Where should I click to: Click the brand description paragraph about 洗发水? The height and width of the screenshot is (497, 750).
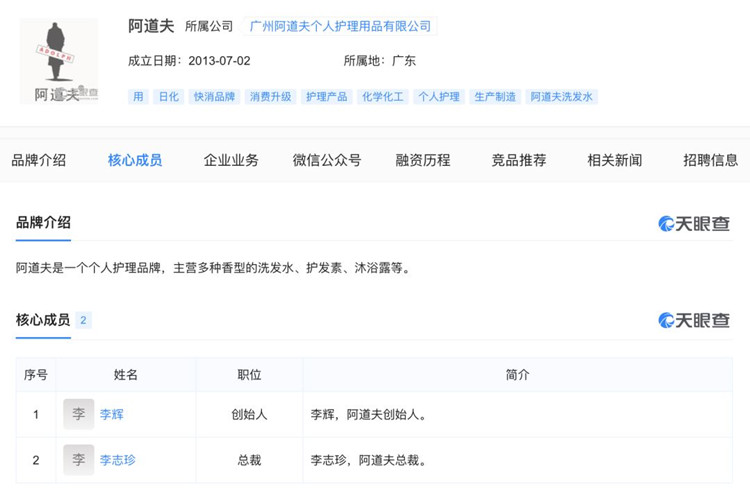click(x=214, y=268)
